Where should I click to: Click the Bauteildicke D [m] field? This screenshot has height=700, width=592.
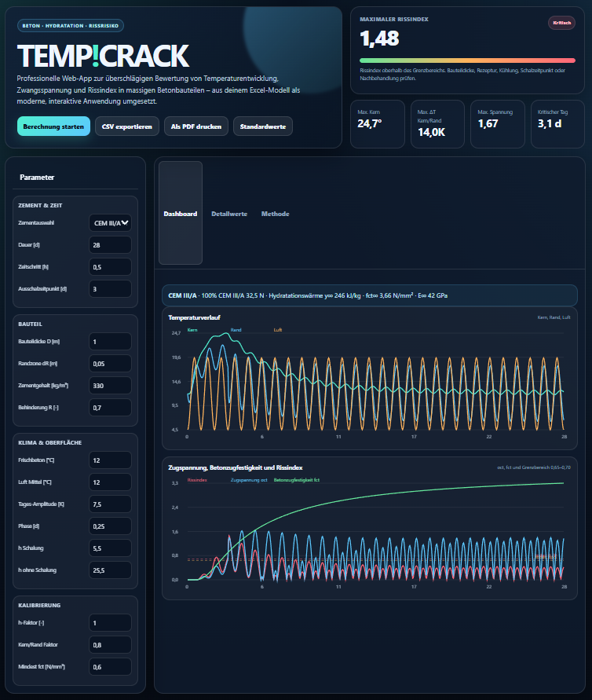110,342
